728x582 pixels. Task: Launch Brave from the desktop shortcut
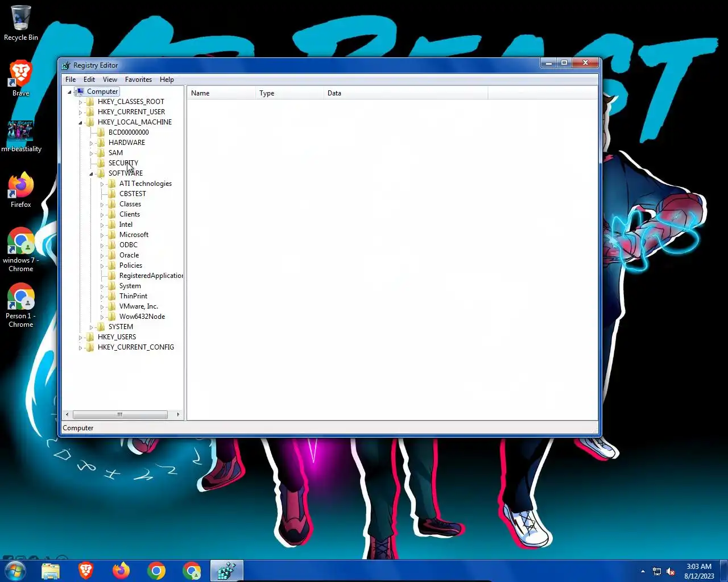coord(21,78)
